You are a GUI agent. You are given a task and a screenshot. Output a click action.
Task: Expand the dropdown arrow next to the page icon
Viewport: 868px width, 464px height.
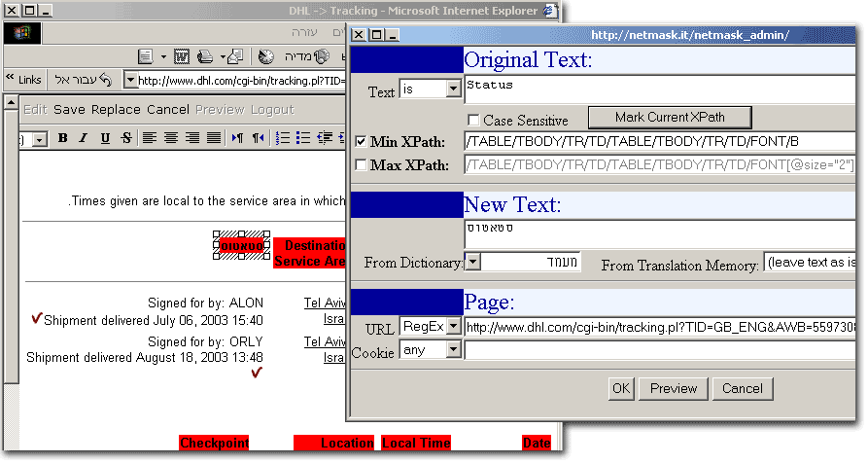coord(163,56)
